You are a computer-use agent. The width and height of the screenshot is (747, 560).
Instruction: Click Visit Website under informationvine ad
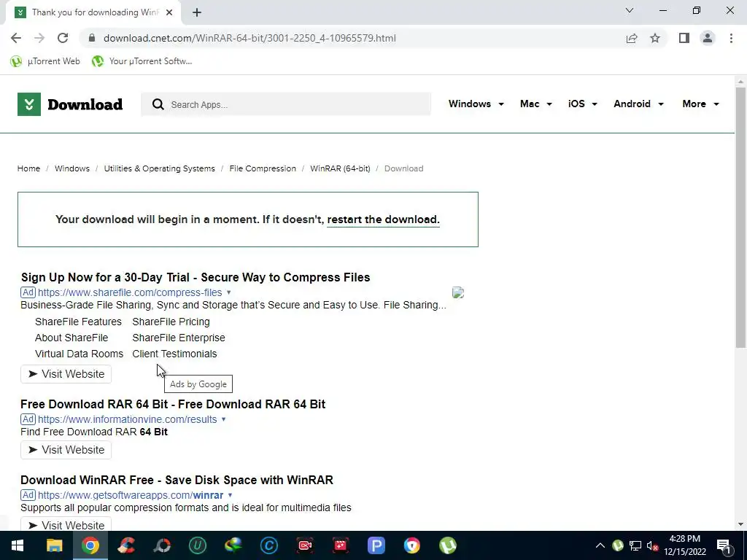point(66,450)
